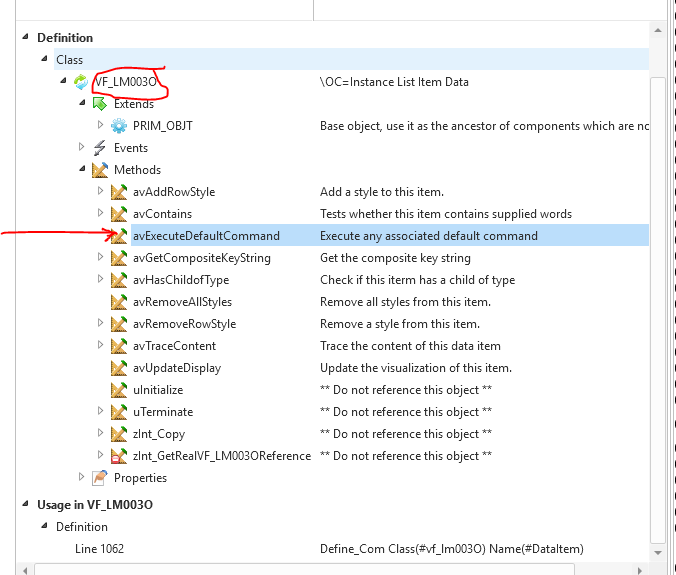Expand the Events tree node
The height and width of the screenshot is (575, 676).
[x=82, y=148]
